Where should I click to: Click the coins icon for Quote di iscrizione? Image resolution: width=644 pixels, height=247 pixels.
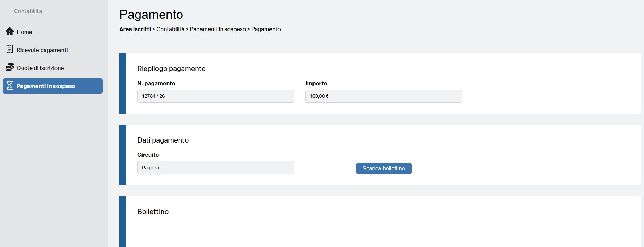[x=10, y=68]
